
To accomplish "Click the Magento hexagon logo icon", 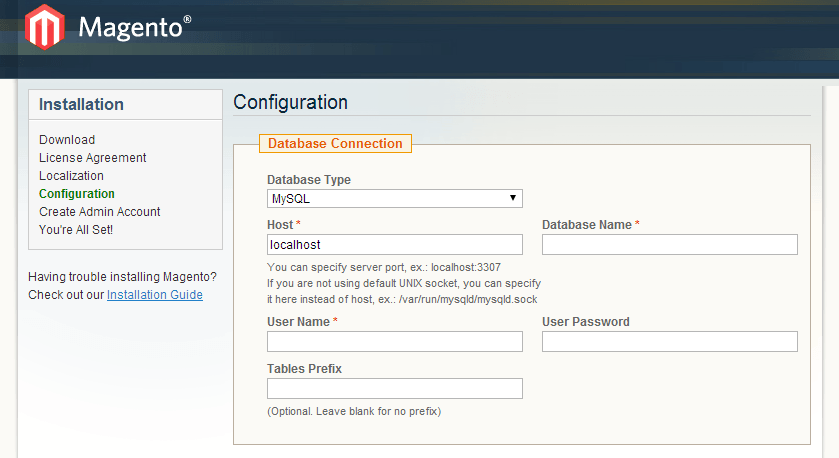I will (43, 27).
